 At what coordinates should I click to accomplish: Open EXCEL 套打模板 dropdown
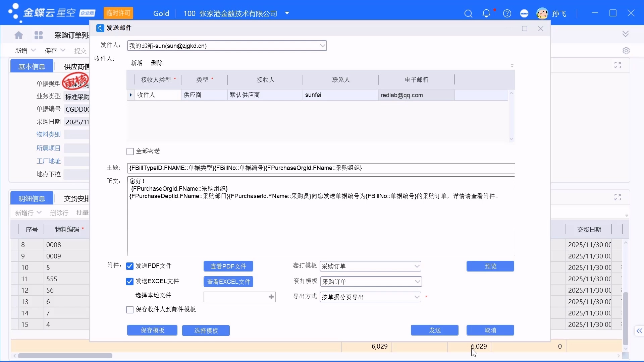click(x=418, y=282)
